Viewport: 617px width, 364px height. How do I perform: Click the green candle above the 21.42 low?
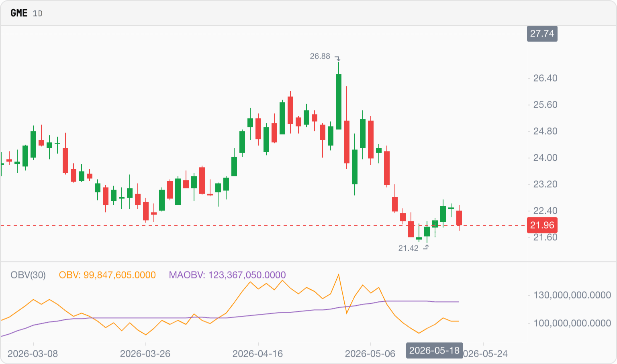[427, 231]
